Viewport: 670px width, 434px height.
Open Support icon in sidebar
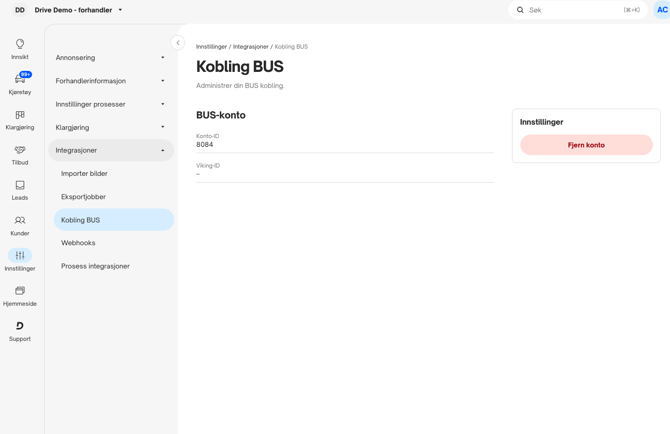click(x=20, y=326)
